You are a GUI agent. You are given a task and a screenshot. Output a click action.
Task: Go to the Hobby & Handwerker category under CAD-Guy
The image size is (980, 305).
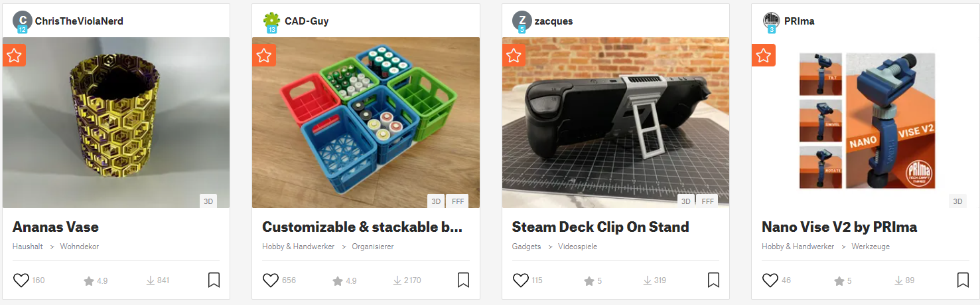[x=299, y=247]
